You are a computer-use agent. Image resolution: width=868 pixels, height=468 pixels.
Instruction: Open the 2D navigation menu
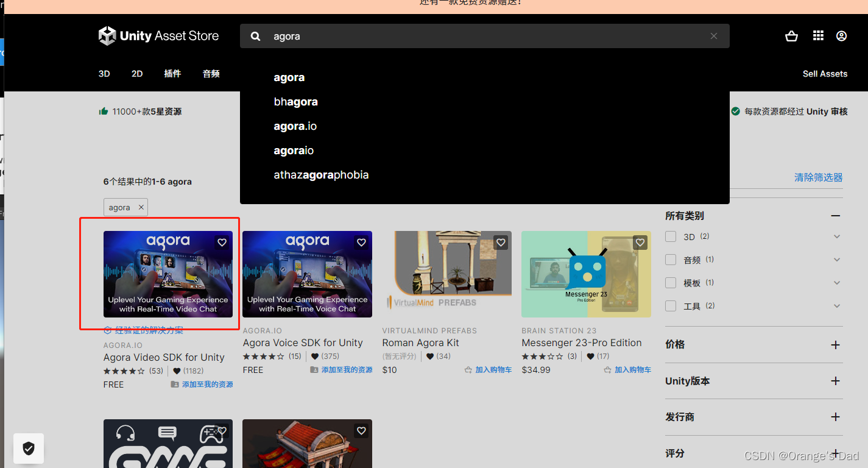click(137, 74)
